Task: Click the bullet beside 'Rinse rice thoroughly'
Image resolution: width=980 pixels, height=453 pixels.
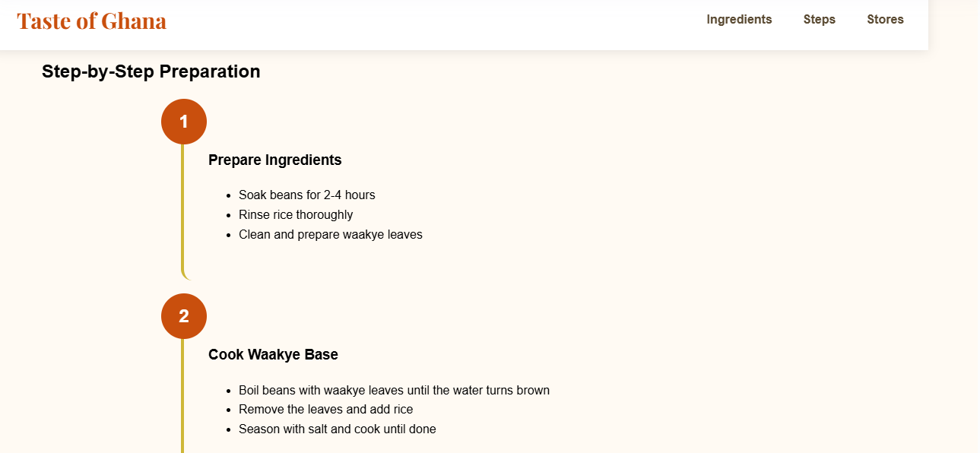Action: [x=229, y=214]
